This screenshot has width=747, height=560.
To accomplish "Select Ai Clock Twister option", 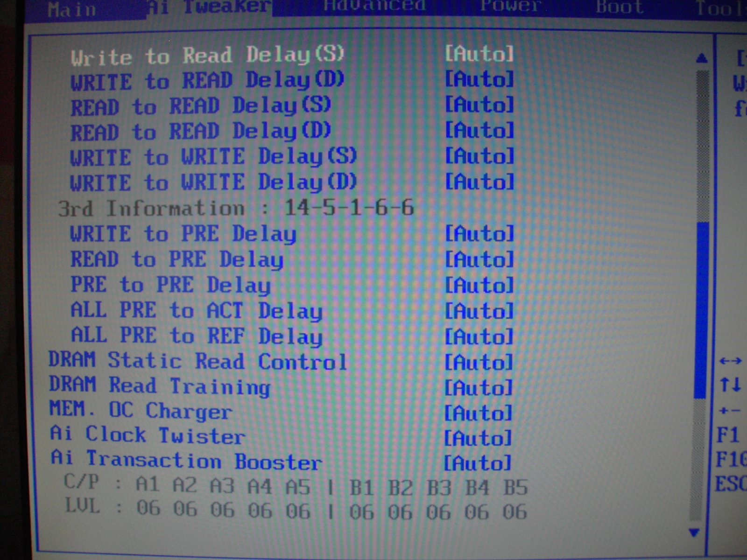I will pos(148,435).
